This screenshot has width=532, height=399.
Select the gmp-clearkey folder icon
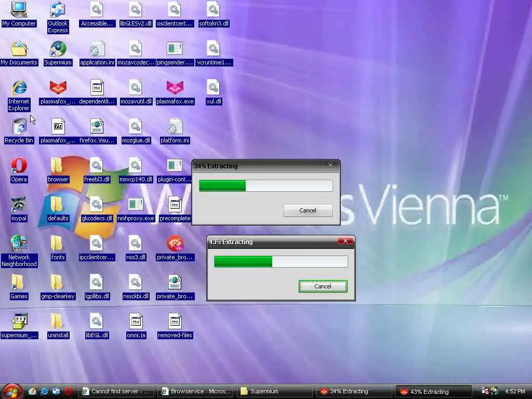pos(58,283)
